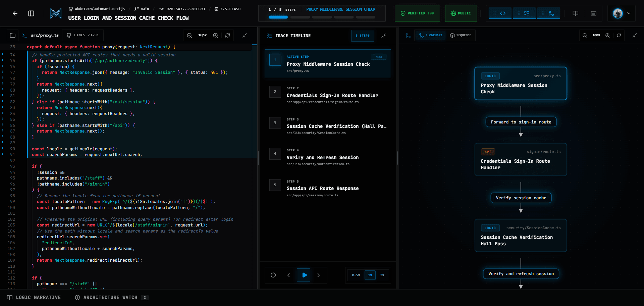
Task: Set playback speed to 2x
Action: (382, 275)
